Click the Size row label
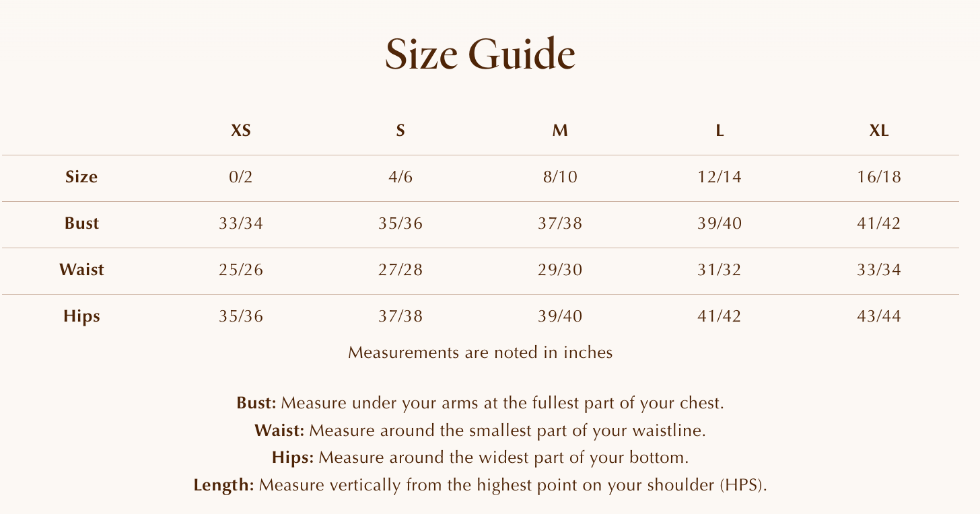 pyautogui.click(x=81, y=177)
